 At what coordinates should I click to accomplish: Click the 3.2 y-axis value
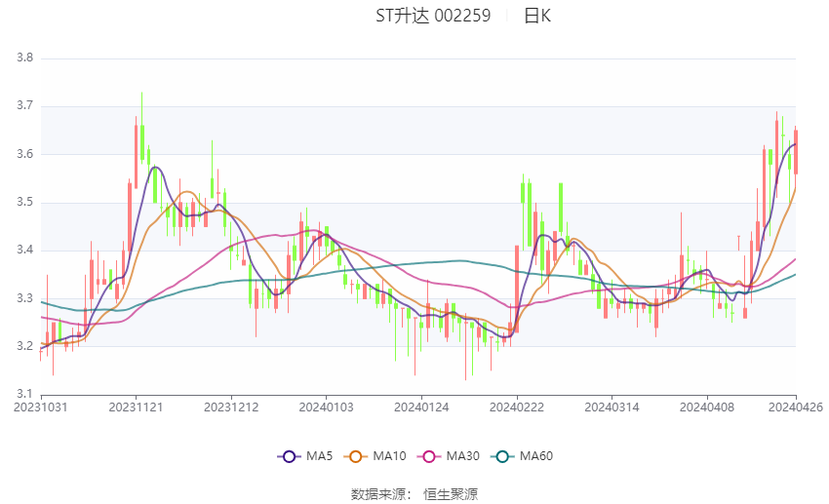[24, 347]
